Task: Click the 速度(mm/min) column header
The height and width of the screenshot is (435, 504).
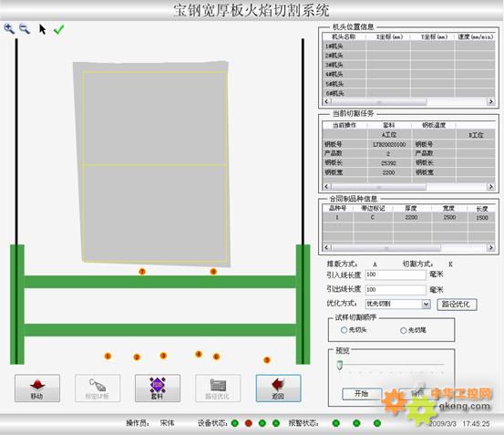Action: 475,37
